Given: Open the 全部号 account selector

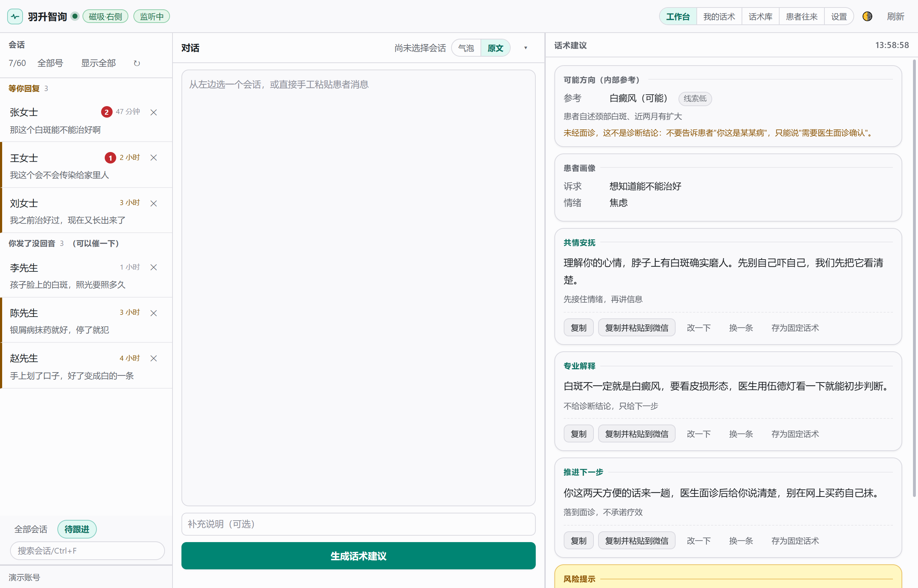Looking at the screenshot, I should point(50,63).
